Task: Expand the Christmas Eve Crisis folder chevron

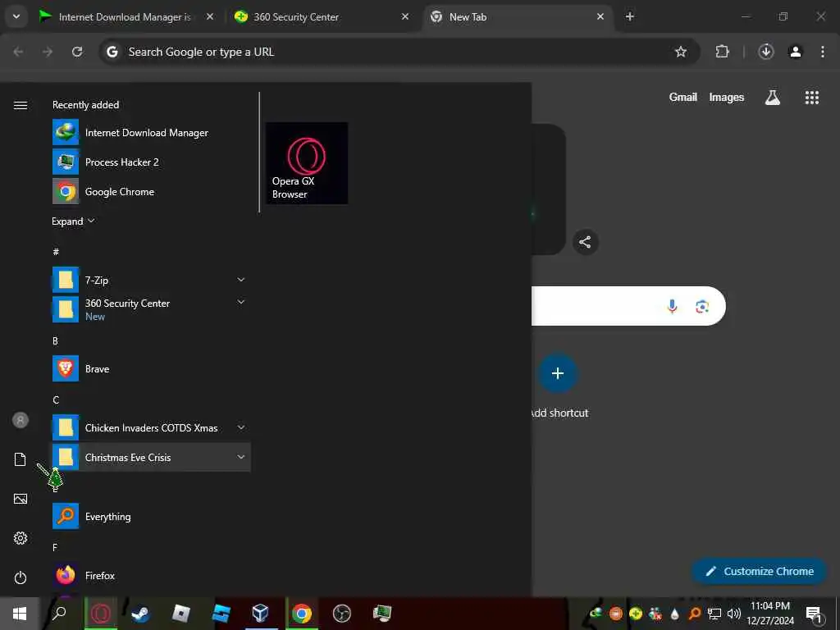Action: click(241, 457)
